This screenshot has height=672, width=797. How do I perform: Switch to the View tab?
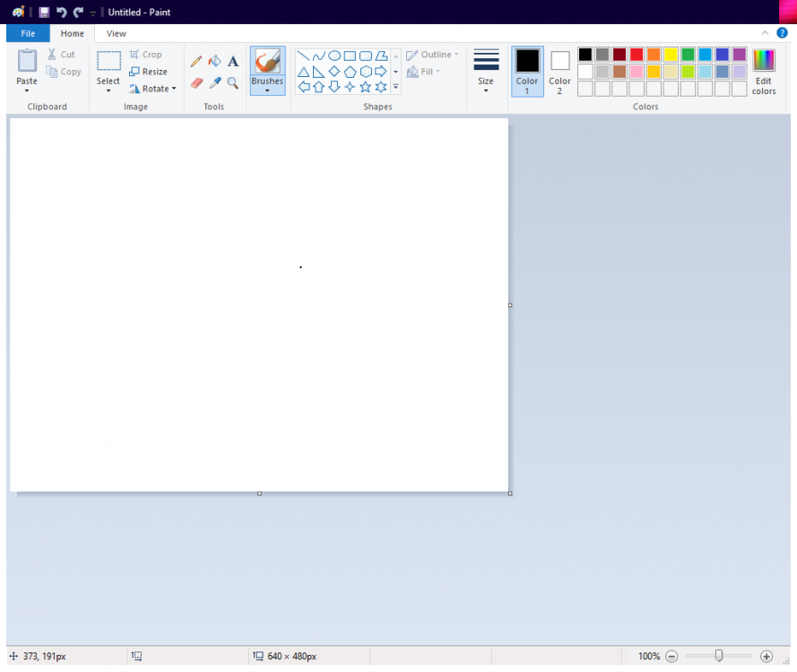117,34
